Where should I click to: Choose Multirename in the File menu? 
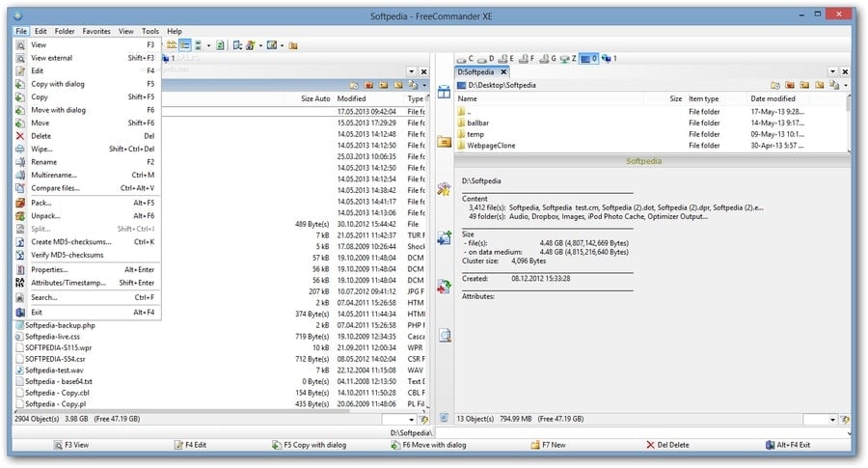coord(87,175)
